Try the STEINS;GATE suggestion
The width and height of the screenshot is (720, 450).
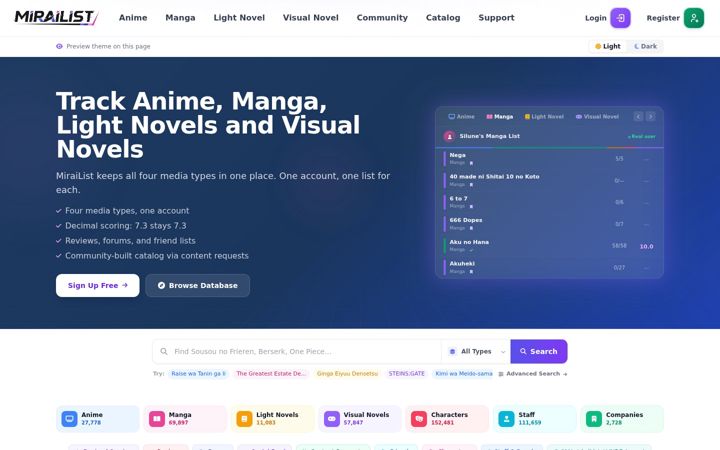tap(406, 374)
